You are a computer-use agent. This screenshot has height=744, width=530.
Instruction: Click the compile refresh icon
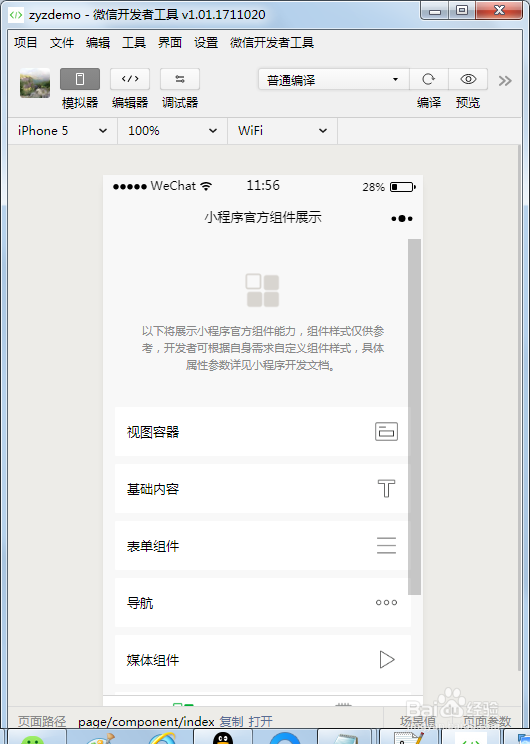pyautogui.click(x=428, y=79)
